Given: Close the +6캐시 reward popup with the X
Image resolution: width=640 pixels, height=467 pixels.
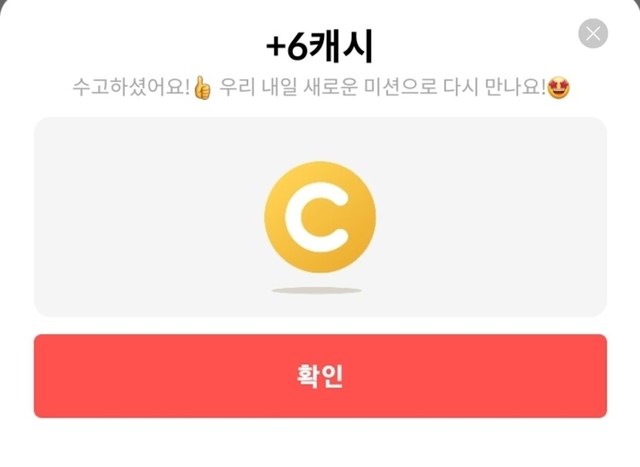Looking at the screenshot, I should click(x=593, y=33).
